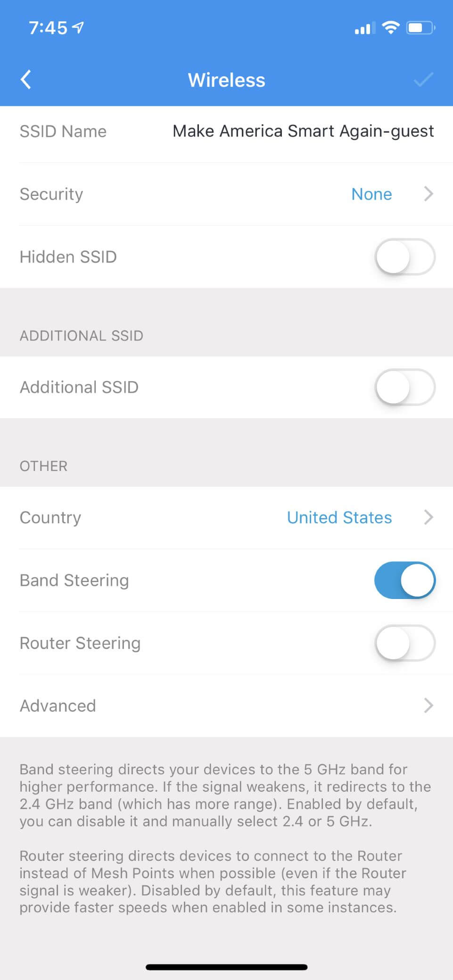Tap the United States country value
Viewport: 453px width, 980px height.
[339, 518]
